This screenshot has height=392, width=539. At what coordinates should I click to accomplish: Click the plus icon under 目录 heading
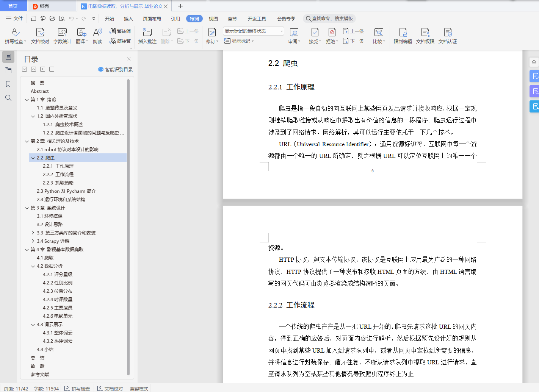tap(43, 69)
